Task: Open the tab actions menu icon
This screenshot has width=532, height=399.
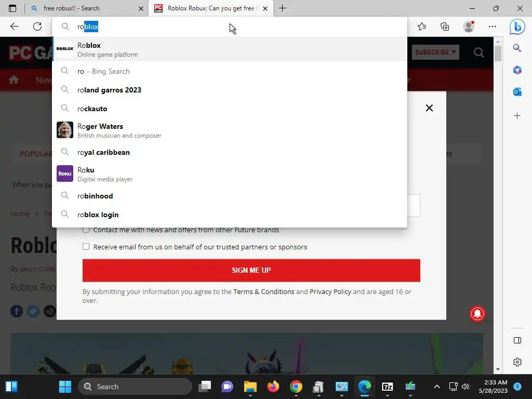Action: (x=12, y=8)
